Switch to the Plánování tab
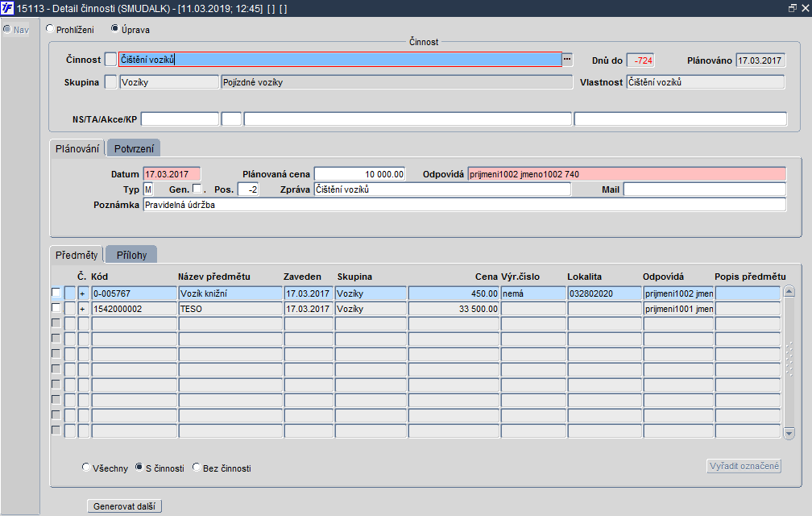 pyautogui.click(x=77, y=148)
